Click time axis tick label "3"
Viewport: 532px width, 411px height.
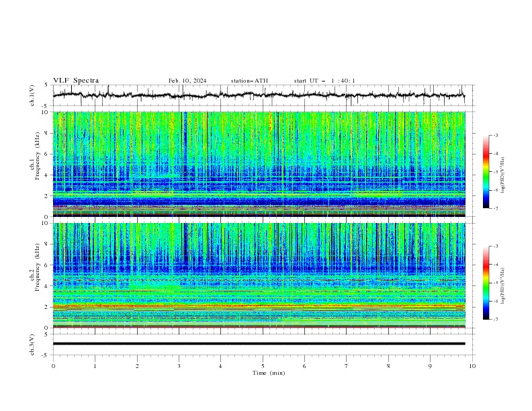tap(179, 366)
